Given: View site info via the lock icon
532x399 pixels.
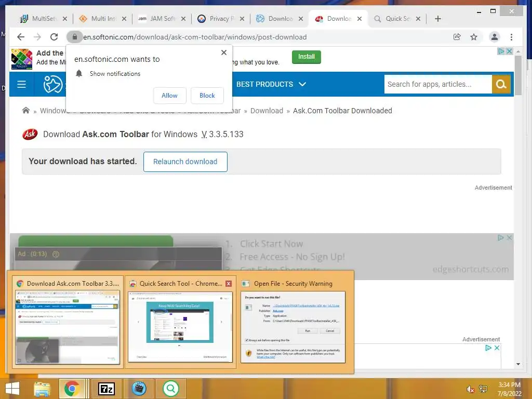Looking at the screenshot, I should tap(75, 37).
